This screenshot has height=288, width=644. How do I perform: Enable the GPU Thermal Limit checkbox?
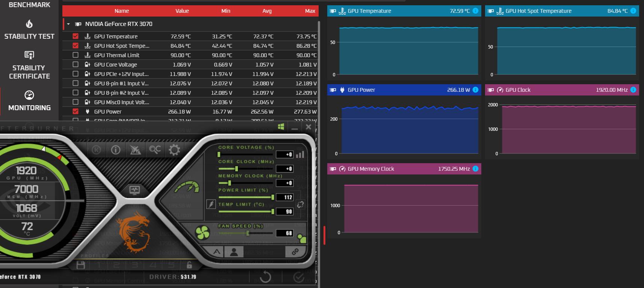76,55
